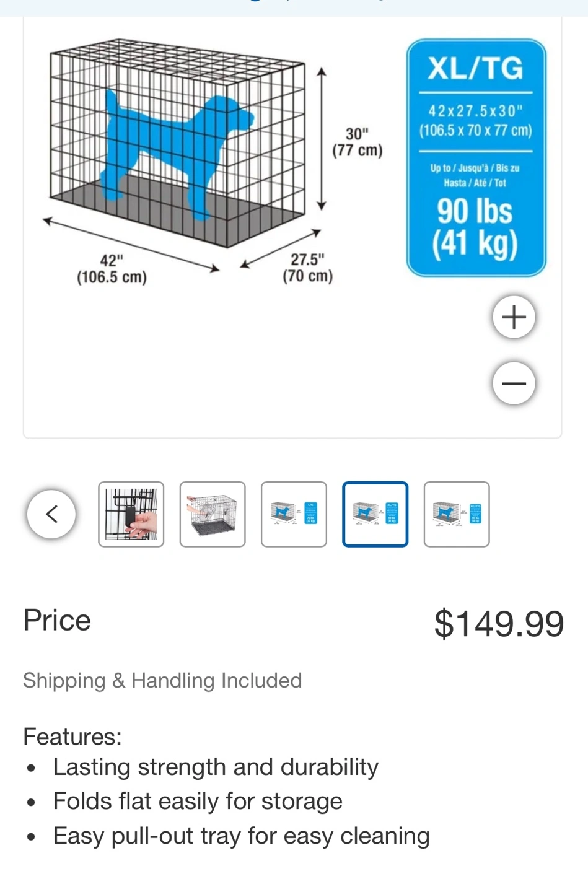Image resolution: width=588 pixels, height=892 pixels.
Task: Zoom out with the minus button
Action: (x=514, y=383)
